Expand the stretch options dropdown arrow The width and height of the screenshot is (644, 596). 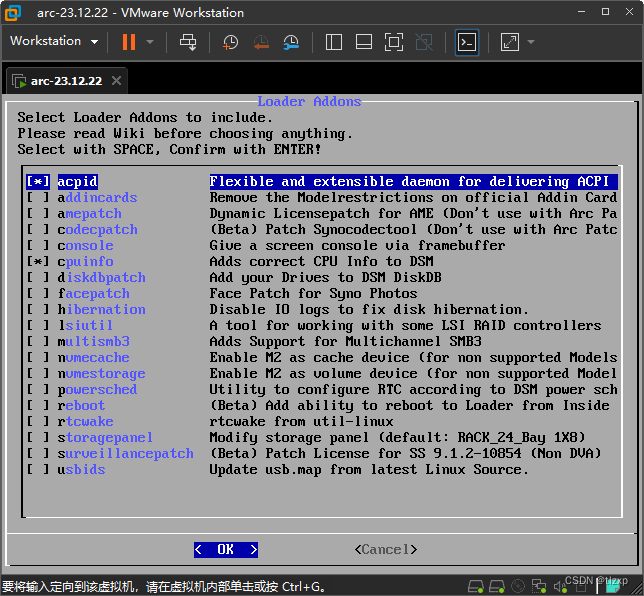[531, 42]
